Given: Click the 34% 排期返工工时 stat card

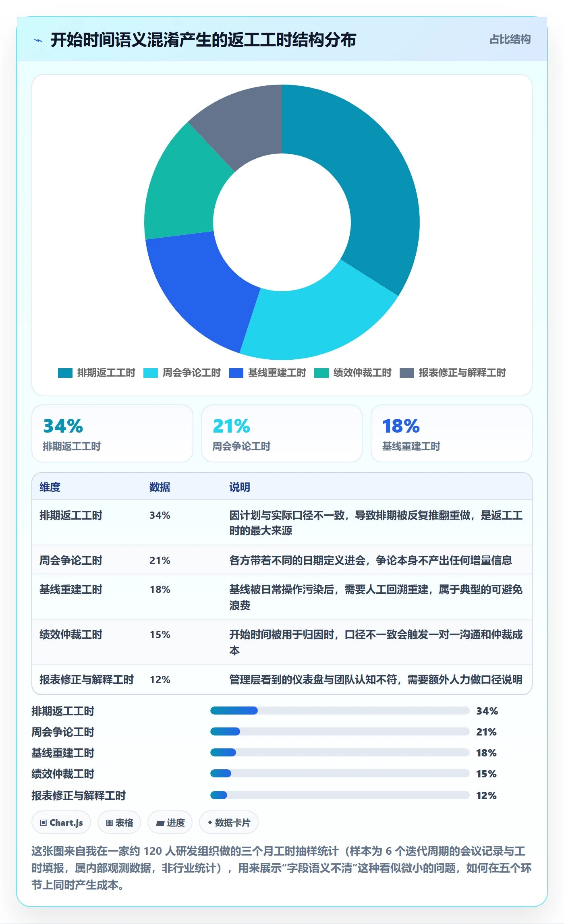Looking at the screenshot, I should pos(112,433).
